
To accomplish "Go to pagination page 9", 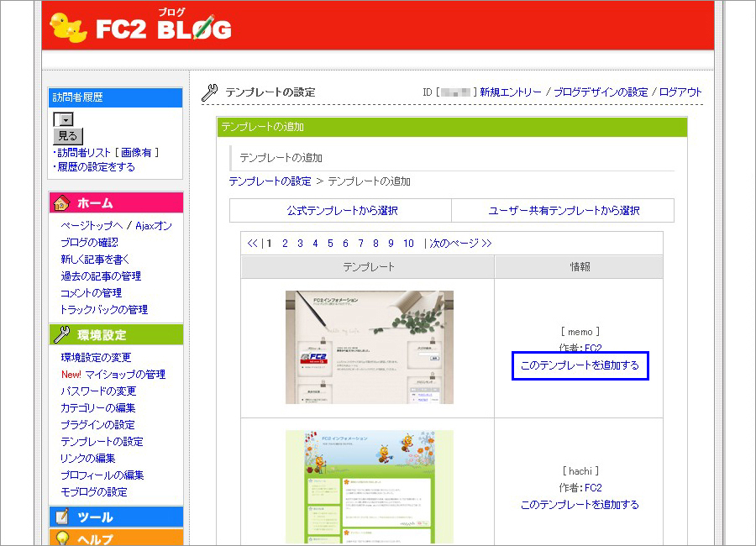I will point(391,243).
